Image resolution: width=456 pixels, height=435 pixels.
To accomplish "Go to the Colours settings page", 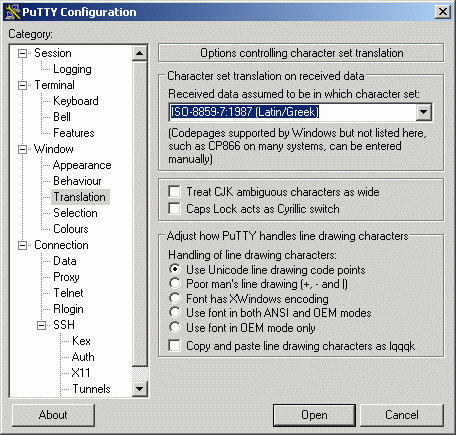I will pos(71,229).
